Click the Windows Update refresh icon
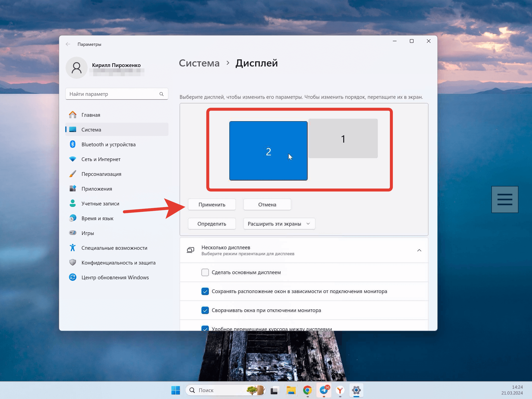532x399 pixels. pyautogui.click(x=73, y=277)
